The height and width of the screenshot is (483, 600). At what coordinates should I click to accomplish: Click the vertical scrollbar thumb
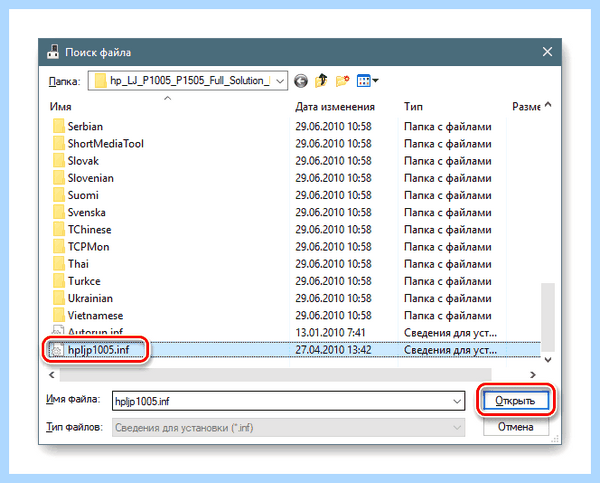pyautogui.click(x=548, y=317)
